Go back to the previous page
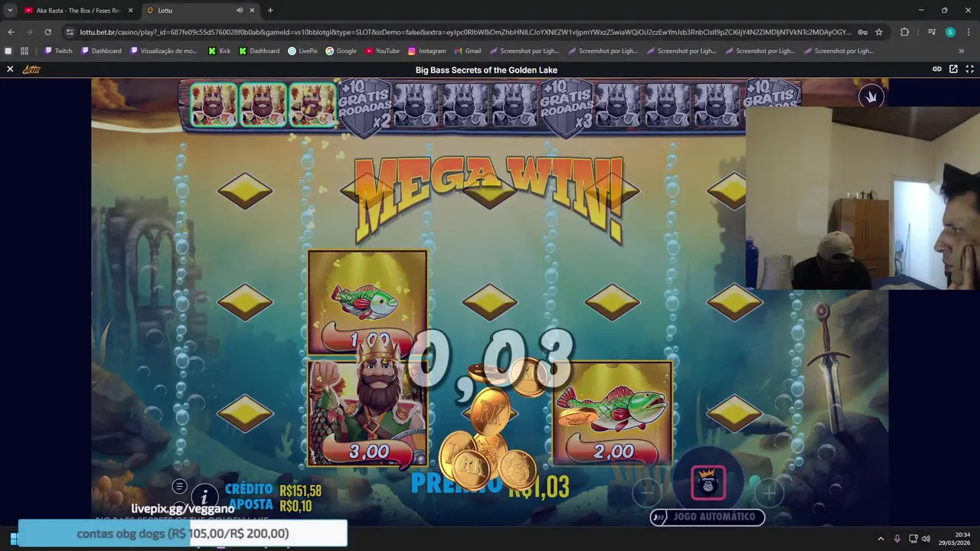 tap(11, 32)
